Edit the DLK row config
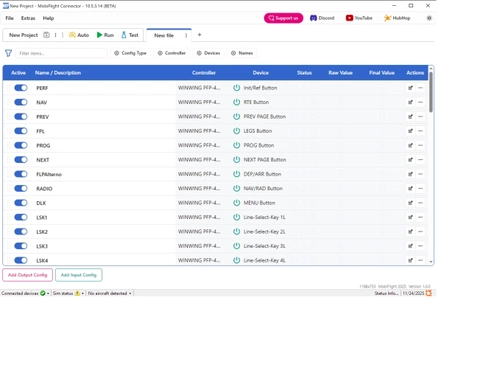 pos(410,203)
